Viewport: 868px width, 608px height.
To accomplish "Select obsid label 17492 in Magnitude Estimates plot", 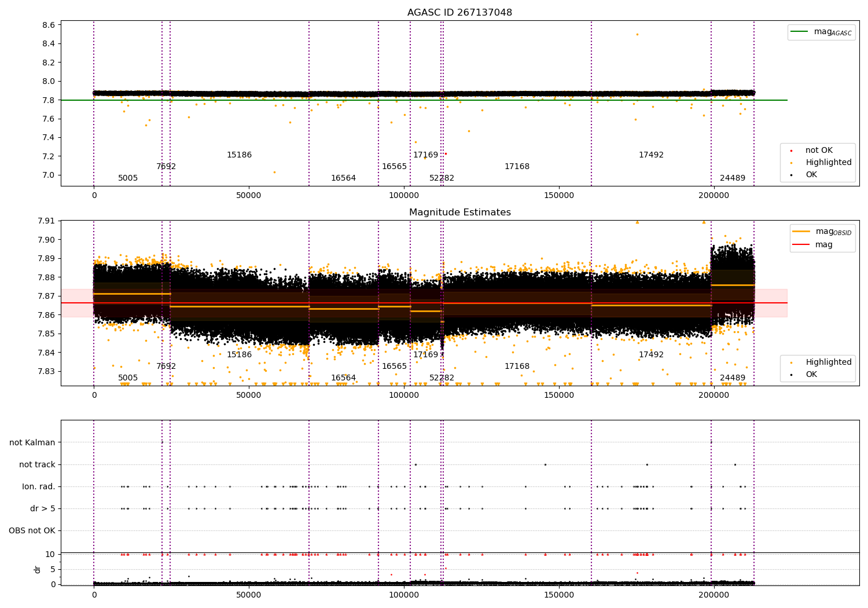I will 651,355.
